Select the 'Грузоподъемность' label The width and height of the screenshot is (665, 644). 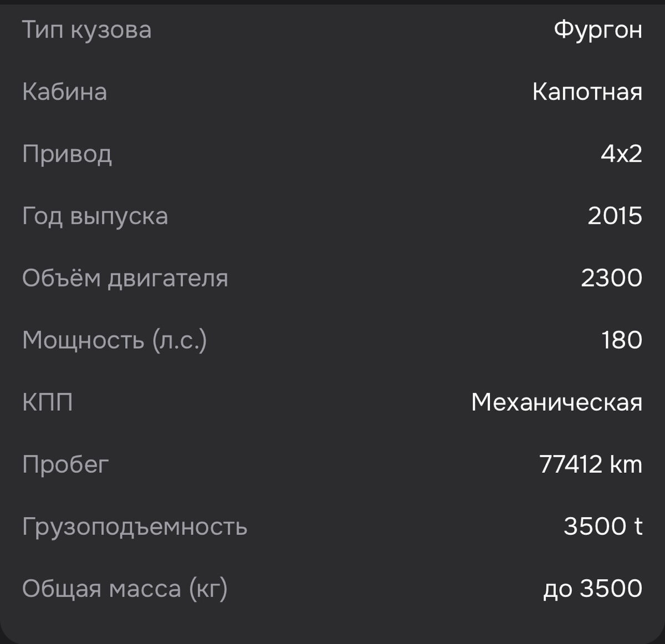pyautogui.click(x=135, y=527)
